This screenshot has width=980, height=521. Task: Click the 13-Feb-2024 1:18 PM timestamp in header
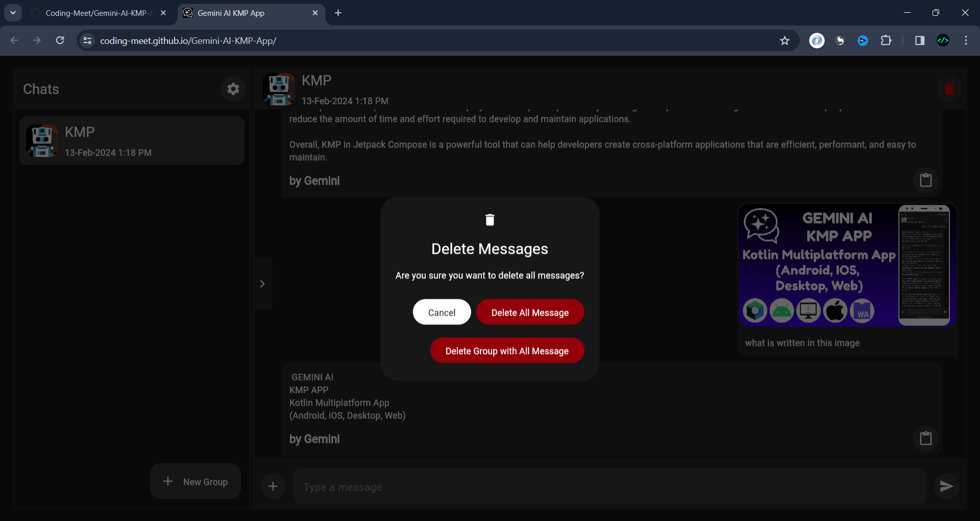(345, 101)
